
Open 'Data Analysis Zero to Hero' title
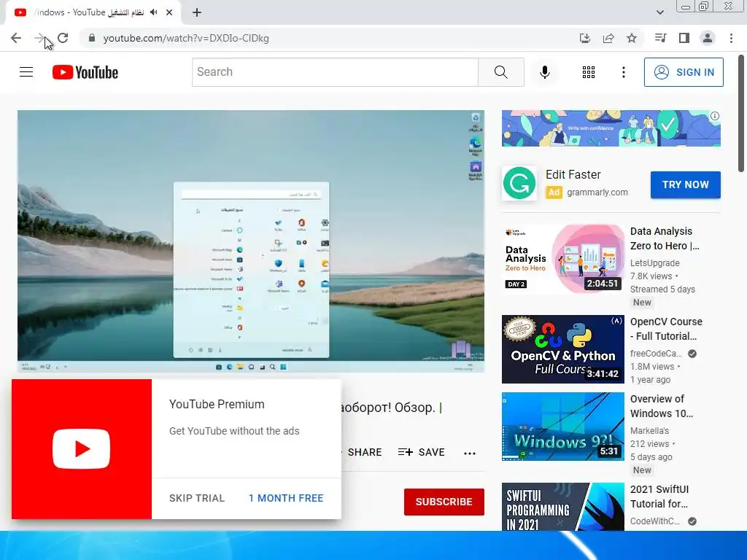pyautogui.click(x=665, y=238)
